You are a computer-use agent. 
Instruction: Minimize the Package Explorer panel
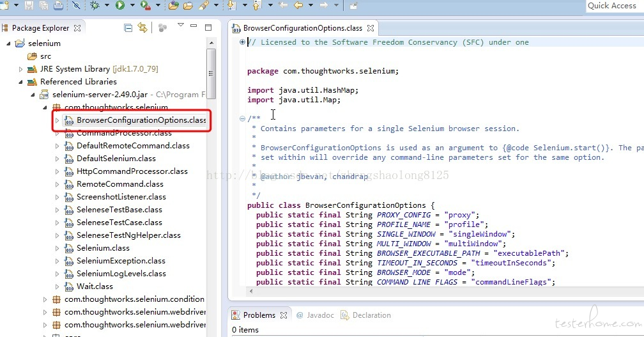coord(194,26)
